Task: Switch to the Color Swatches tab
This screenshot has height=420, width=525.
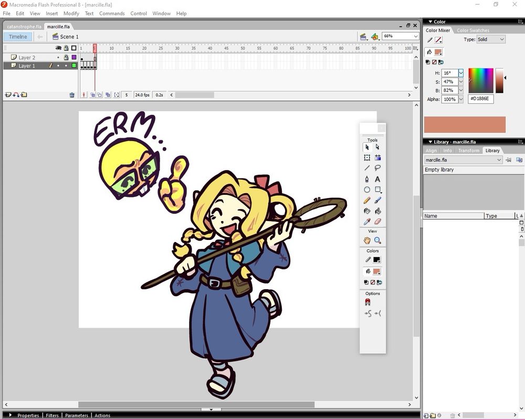Action: 472,30
